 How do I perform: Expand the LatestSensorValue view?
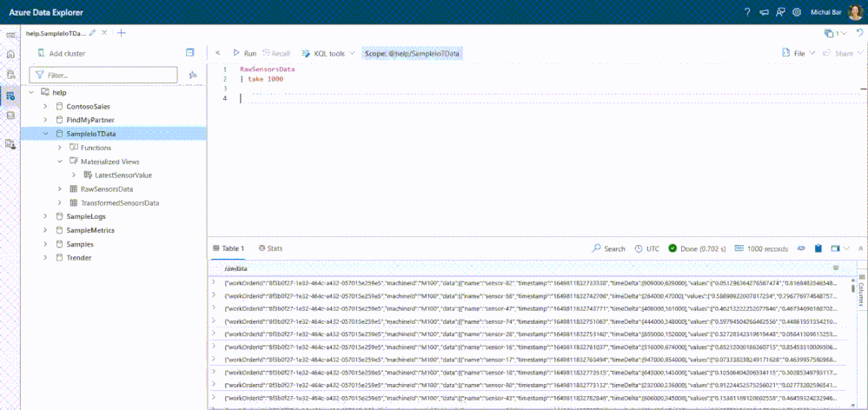click(74, 175)
